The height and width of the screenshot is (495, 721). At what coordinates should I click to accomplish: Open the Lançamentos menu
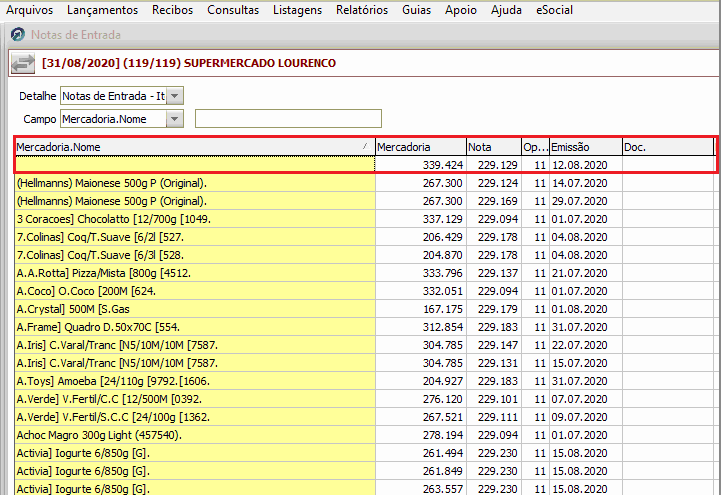click(x=103, y=10)
